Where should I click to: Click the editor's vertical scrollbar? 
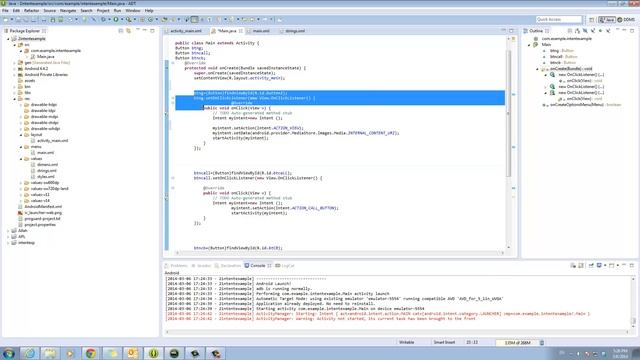[509, 114]
